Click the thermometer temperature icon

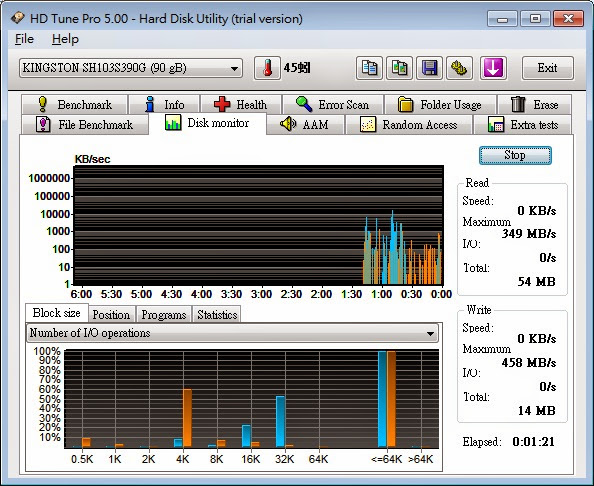[267, 68]
